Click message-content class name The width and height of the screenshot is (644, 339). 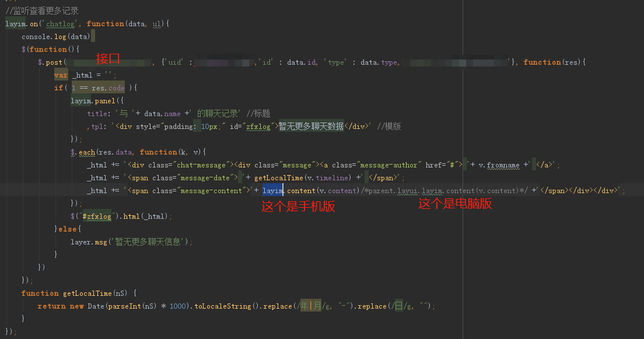click(x=211, y=191)
